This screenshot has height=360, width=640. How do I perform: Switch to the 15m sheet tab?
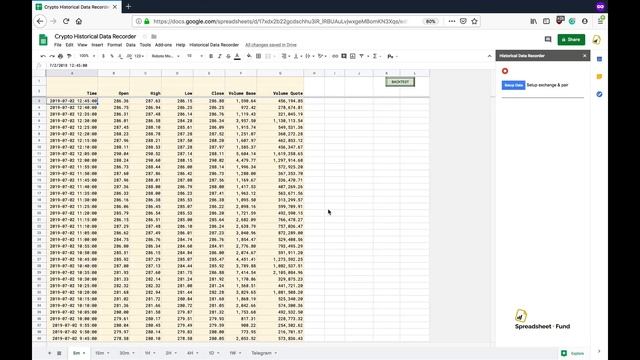pos(102,353)
